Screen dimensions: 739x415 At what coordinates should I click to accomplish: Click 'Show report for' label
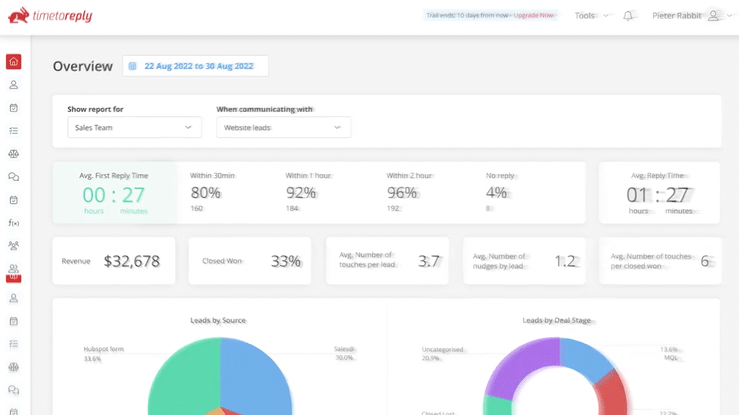pyautogui.click(x=95, y=109)
